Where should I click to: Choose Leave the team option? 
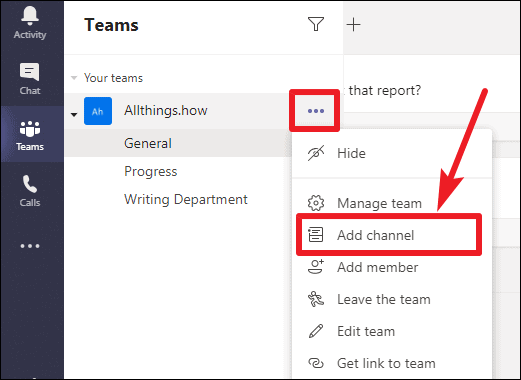pyautogui.click(x=392, y=299)
